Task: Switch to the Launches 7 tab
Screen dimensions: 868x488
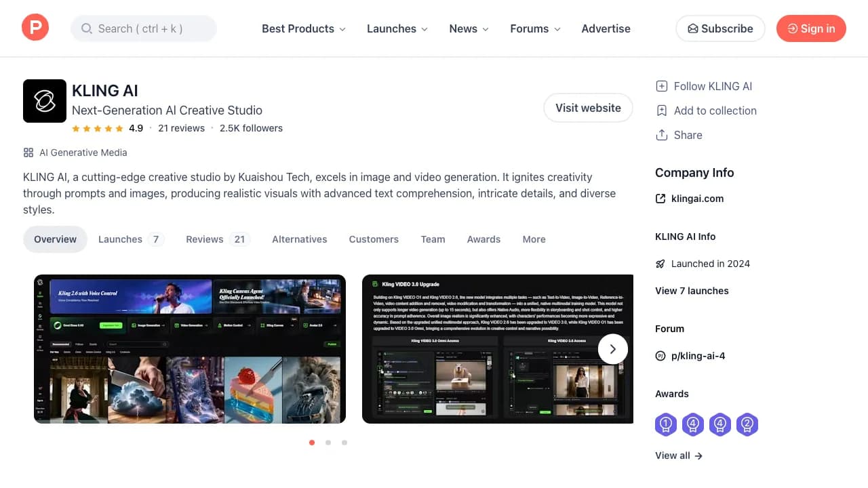Action: [131, 239]
